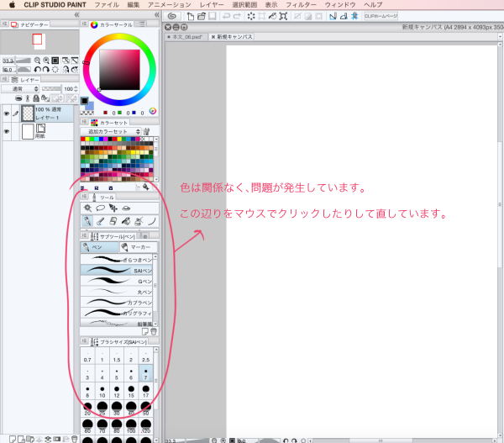Click the clear layer dotted icon

click(251, 16)
